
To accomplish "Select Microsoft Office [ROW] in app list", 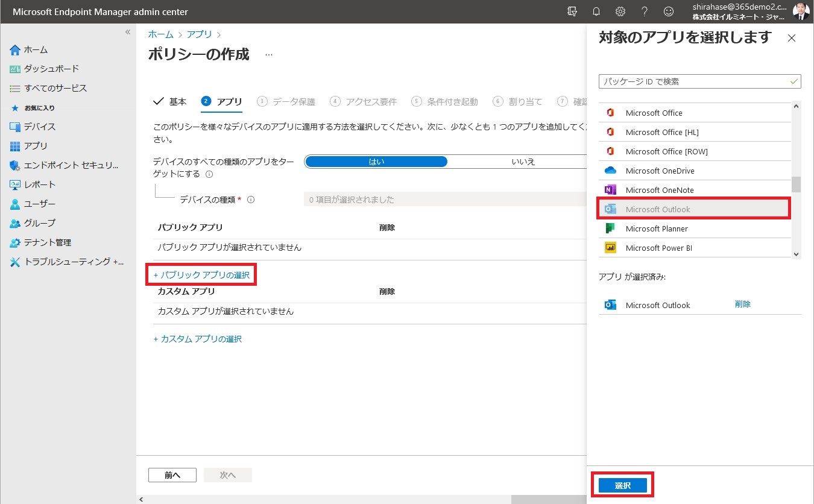I will pyautogui.click(x=695, y=151).
